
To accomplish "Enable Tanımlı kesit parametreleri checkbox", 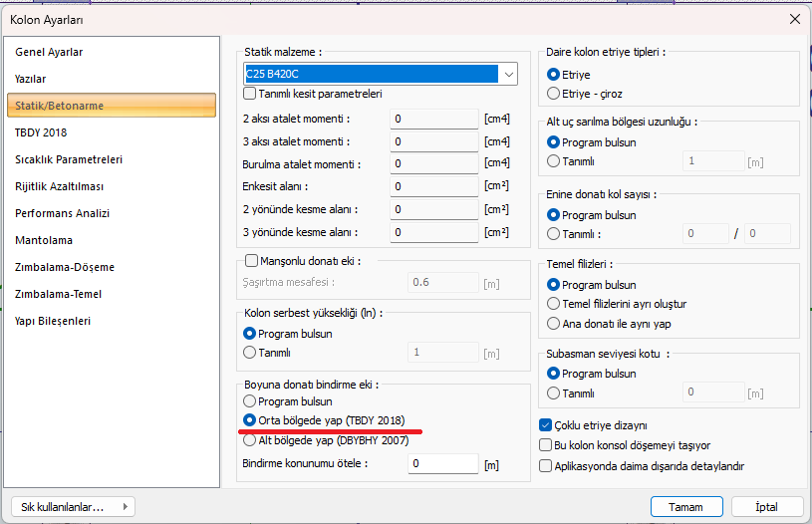I will [x=251, y=94].
